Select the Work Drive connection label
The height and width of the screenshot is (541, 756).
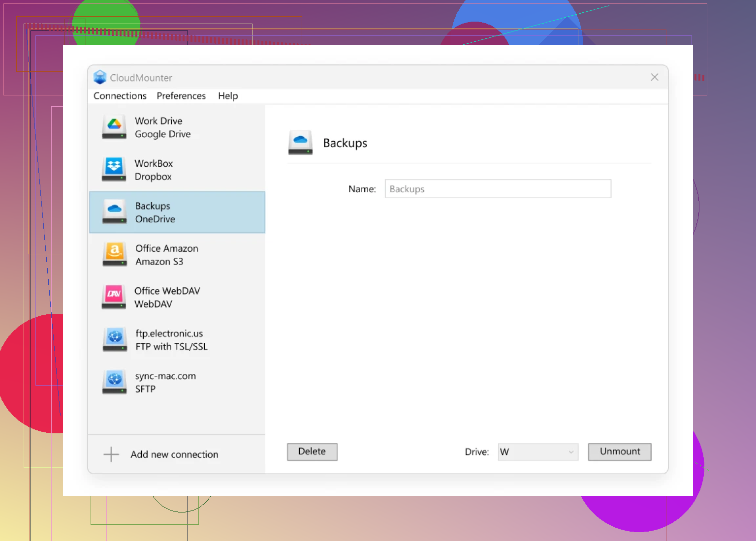click(x=158, y=121)
